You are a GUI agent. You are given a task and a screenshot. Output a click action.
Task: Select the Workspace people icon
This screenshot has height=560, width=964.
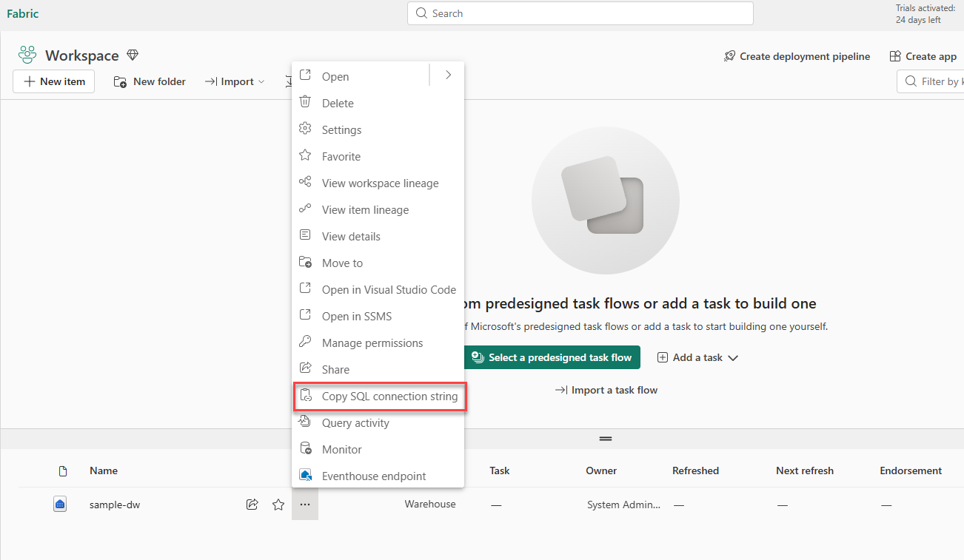pos(27,55)
